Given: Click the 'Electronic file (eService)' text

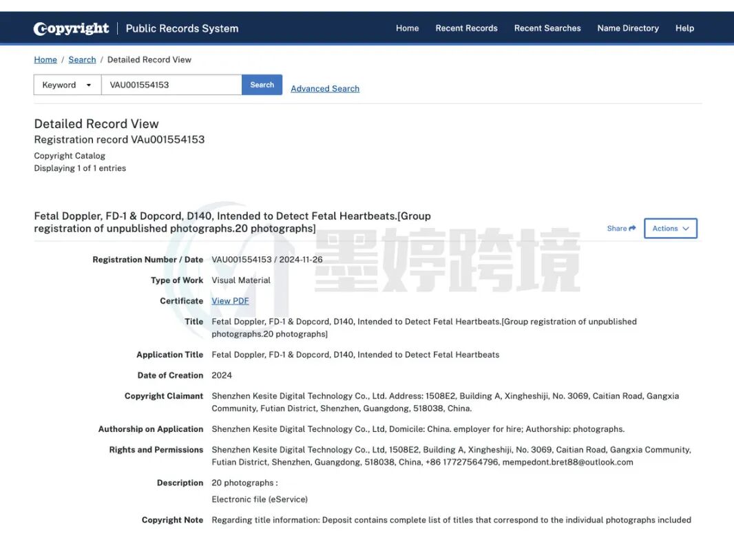Looking at the screenshot, I should [x=260, y=499].
